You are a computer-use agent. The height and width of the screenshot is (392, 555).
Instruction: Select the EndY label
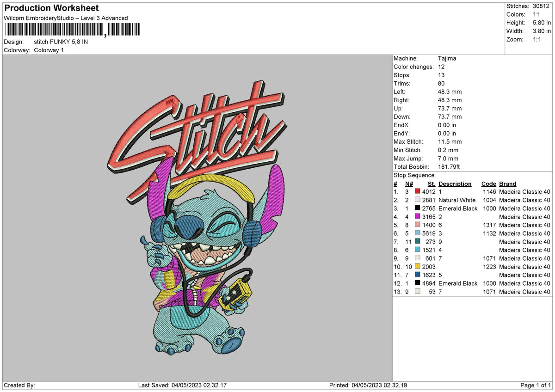(x=402, y=134)
